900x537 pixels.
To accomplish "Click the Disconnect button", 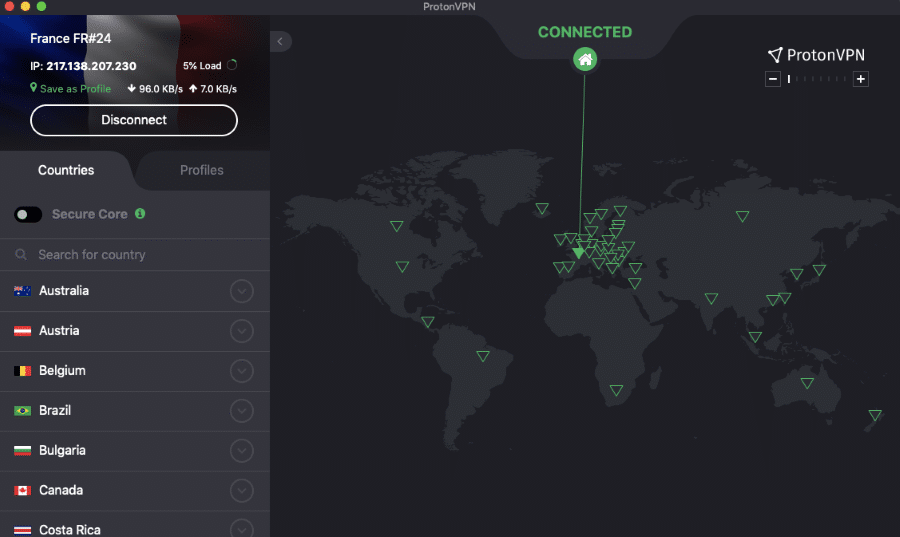I will [x=134, y=120].
